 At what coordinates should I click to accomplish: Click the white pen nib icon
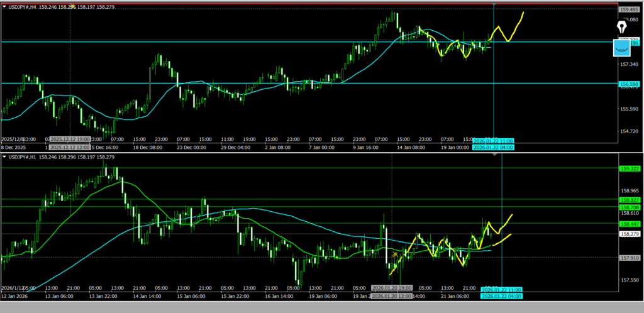[622, 28]
